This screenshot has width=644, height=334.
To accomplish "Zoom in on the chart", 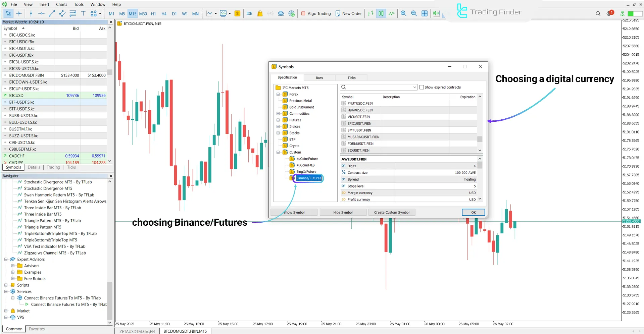I will [x=403, y=13].
